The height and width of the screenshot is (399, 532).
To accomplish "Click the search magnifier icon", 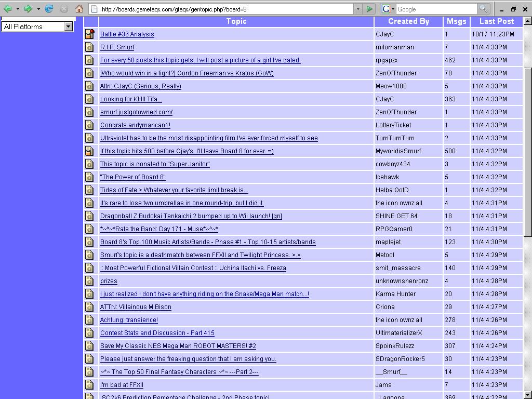I will pyautogui.click(x=483, y=9).
